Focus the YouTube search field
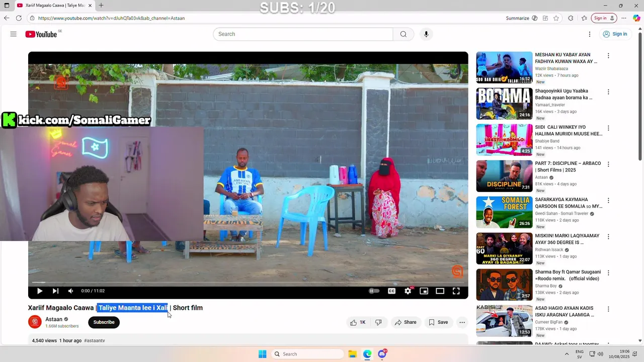The height and width of the screenshot is (362, 644). coord(303,34)
